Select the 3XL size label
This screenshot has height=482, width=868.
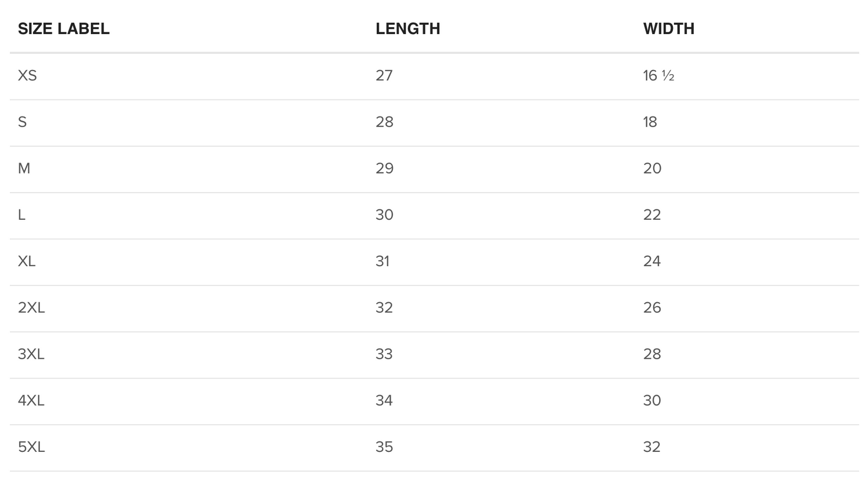(31, 354)
